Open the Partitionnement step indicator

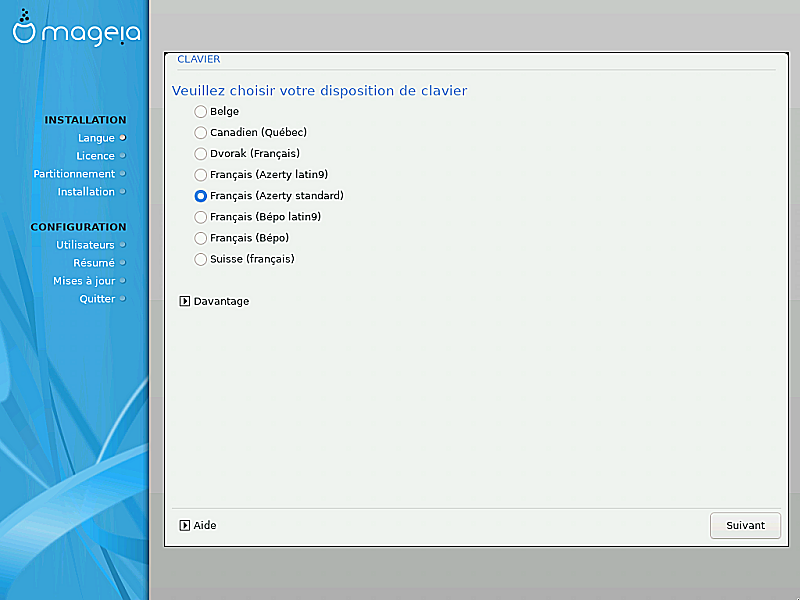[75, 174]
